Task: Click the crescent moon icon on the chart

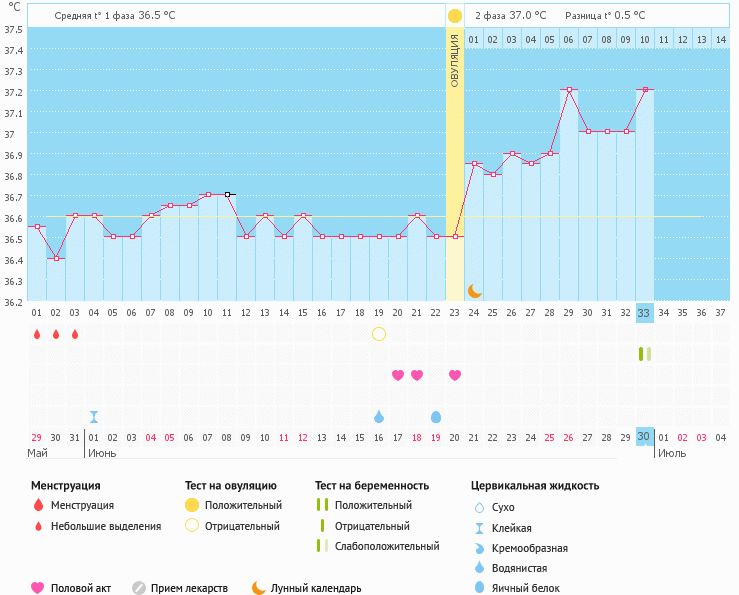Action: pos(474,291)
